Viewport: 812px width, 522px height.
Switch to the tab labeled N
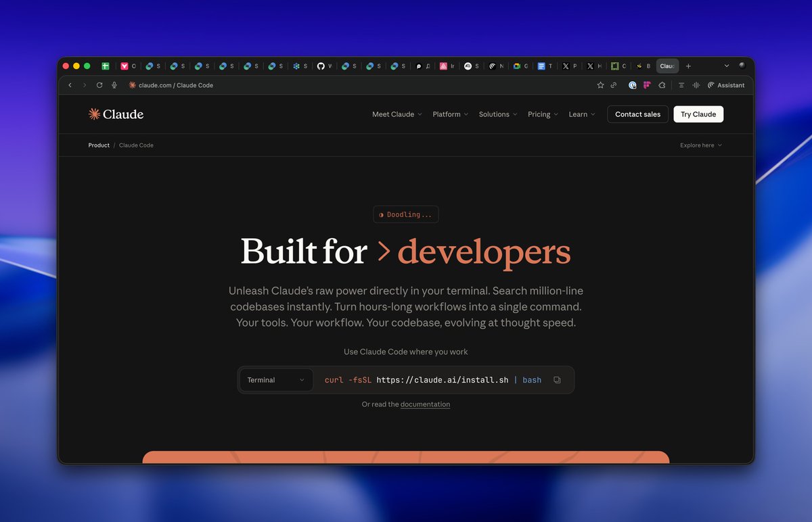496,66
